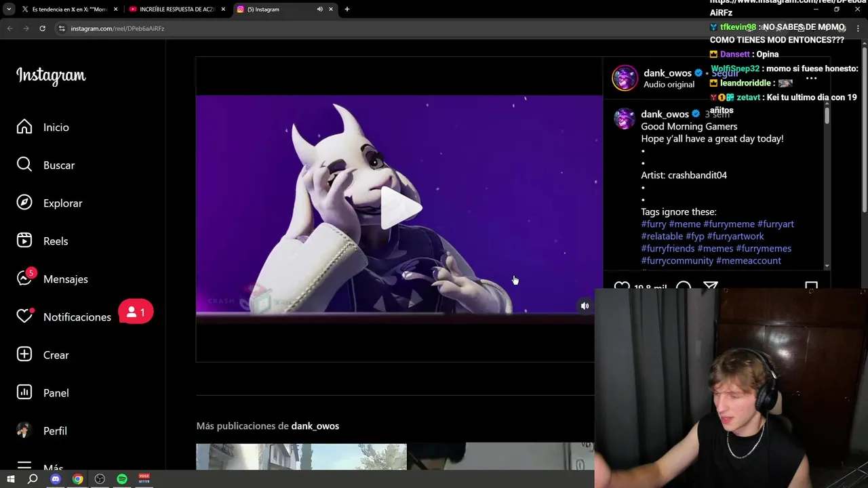Open the new follower notification badge
The image size is (868, 488).
tap(135, 312)
